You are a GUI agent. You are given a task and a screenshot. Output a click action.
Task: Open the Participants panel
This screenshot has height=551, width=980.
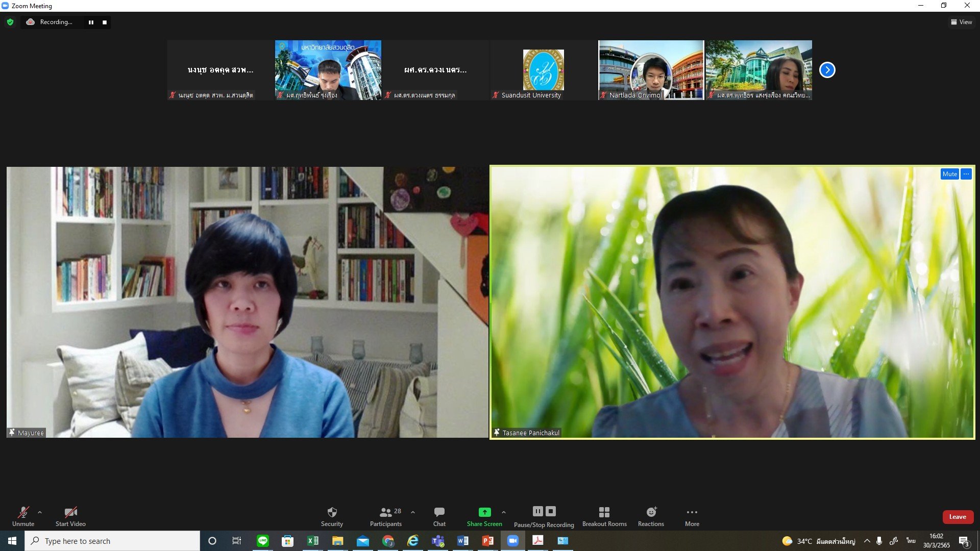pos(386,512)
